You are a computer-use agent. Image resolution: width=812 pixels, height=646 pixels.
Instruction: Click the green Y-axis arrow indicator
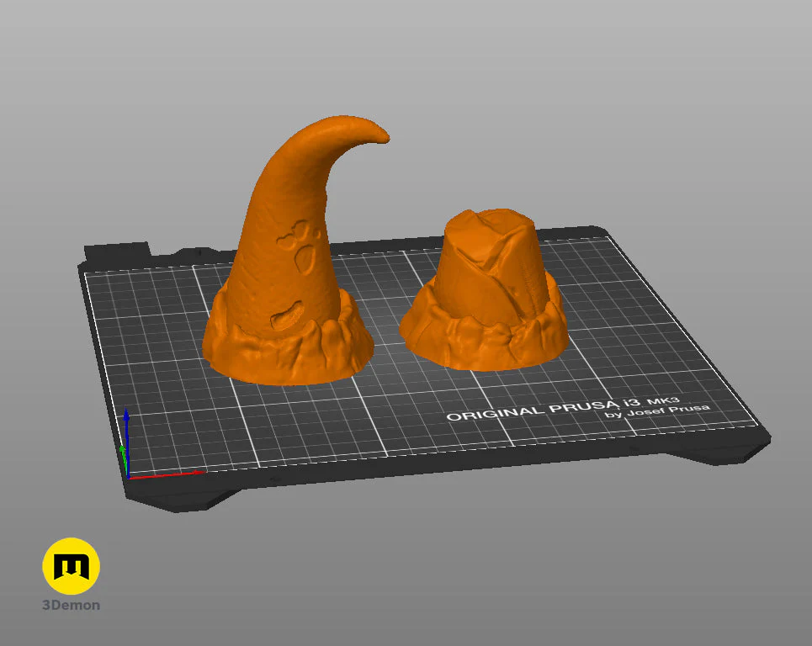pos(125,454)
